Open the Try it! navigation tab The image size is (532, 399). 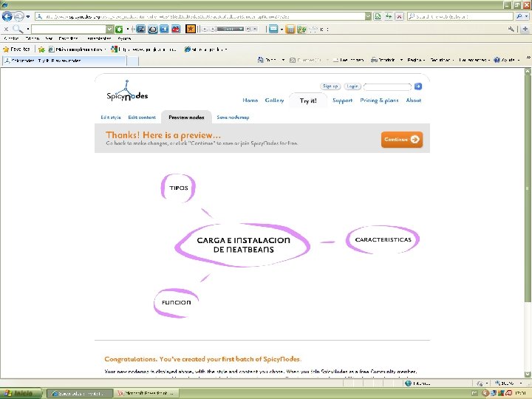[x=308, y=100]
